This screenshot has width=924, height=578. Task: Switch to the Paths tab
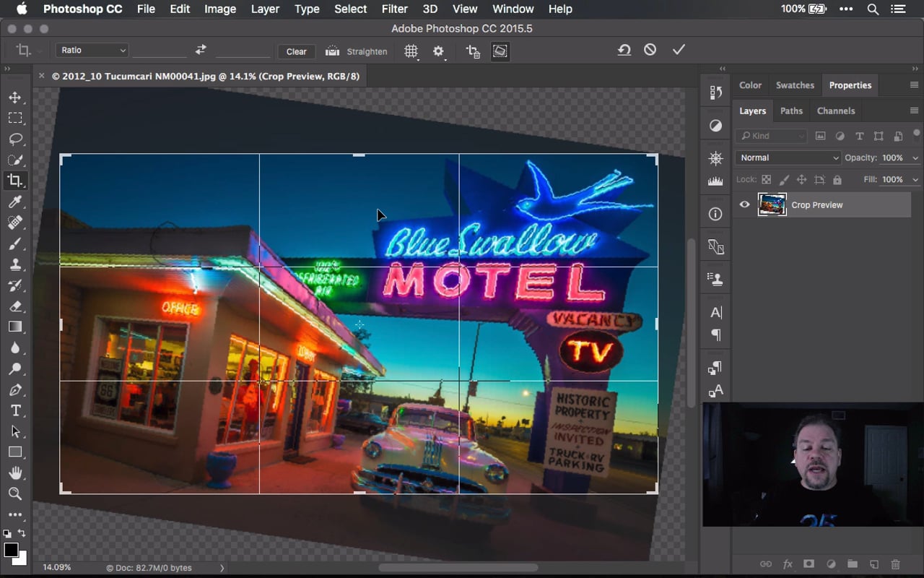(791, 111)
